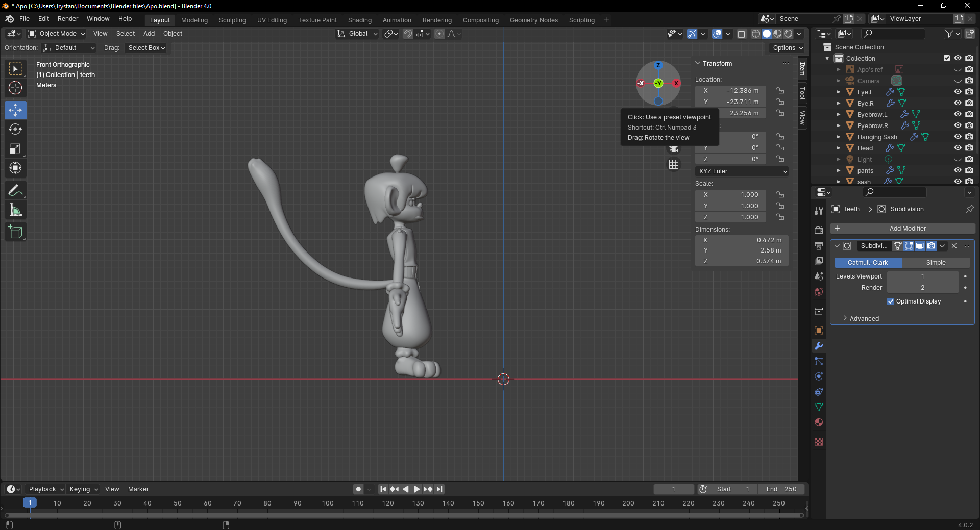Hide the Head object in outliner
The height and width of the screenshot is (530, 980).
958,148
